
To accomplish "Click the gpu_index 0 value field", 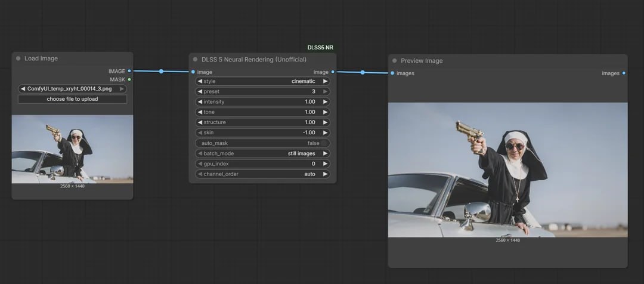I will tap(262, 163).
